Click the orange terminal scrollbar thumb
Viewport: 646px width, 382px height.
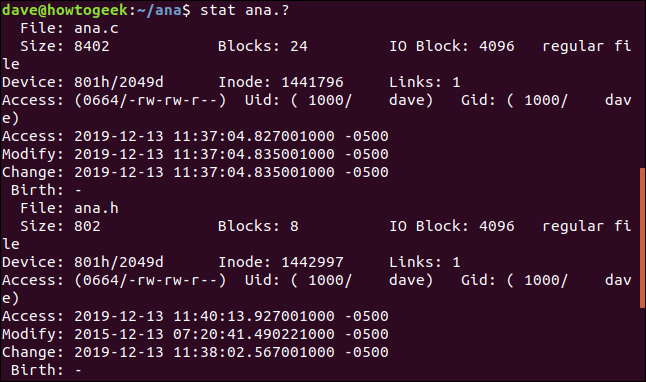(642, 237)
